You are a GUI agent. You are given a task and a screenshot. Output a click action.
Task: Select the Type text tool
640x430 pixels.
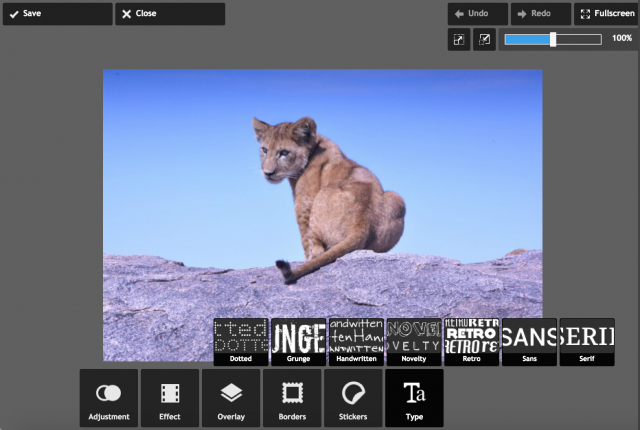(x=414, y=398)
